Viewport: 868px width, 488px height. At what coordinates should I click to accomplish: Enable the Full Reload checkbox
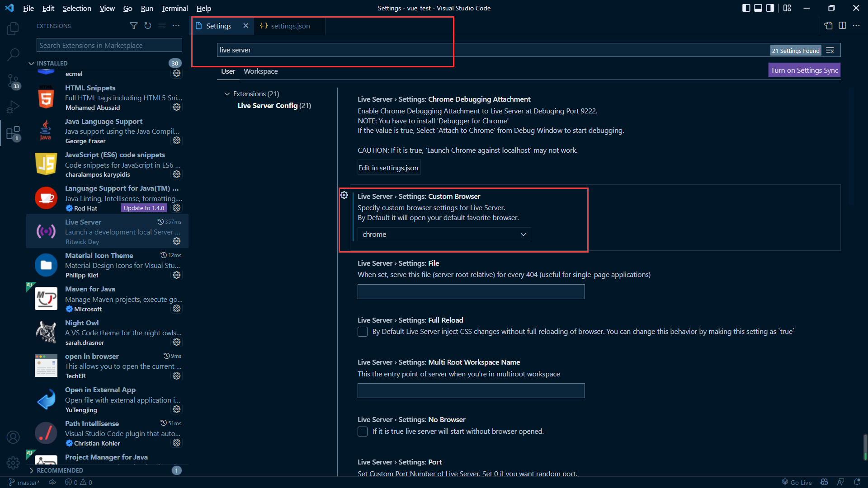click(363, 332)
